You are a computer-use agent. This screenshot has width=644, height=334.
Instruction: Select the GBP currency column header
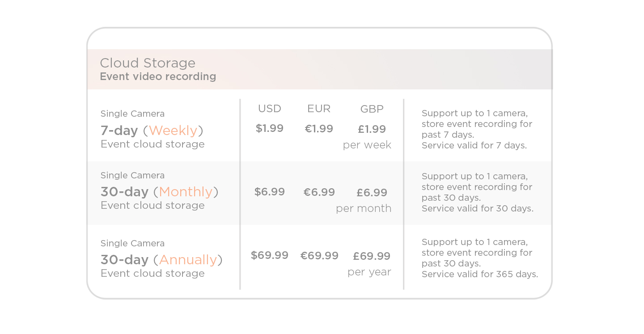[x=372, y=109]
